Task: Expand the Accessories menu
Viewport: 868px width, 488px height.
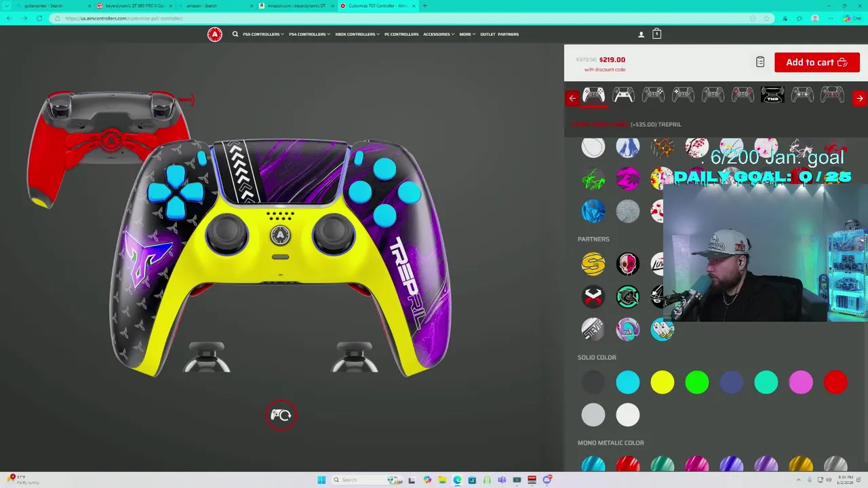Action: [438, 34]
